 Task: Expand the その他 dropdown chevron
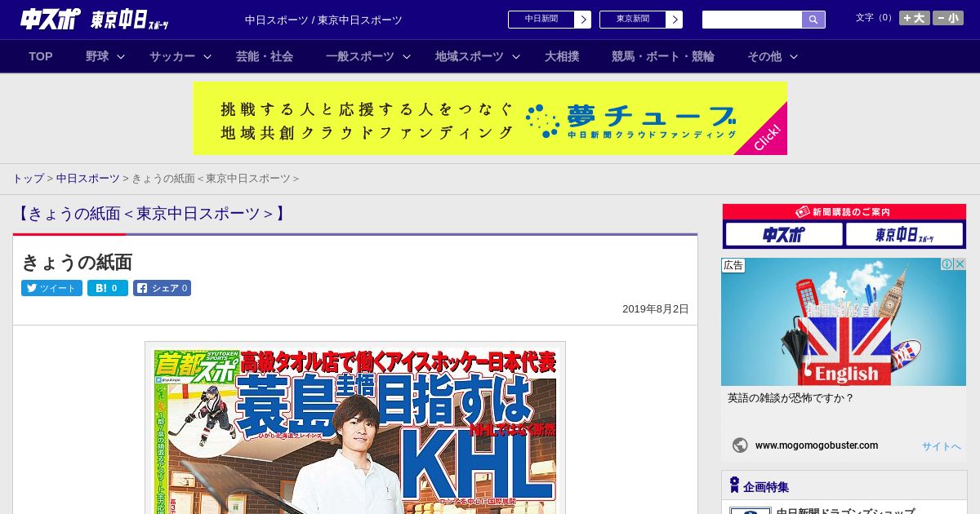793,56
